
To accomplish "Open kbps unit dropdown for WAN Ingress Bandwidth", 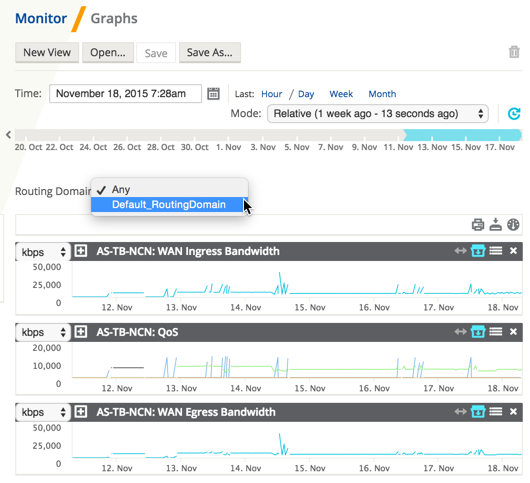I will coord(43,252).
